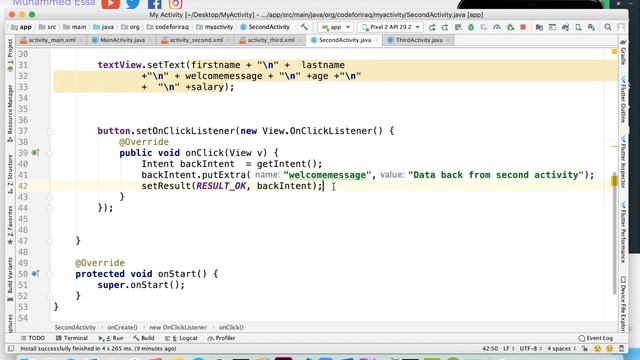Toggle the Flutter Inspector panel
Image resolution: width=640 pixels, height=360 pixels.
[x=623, y=162]
